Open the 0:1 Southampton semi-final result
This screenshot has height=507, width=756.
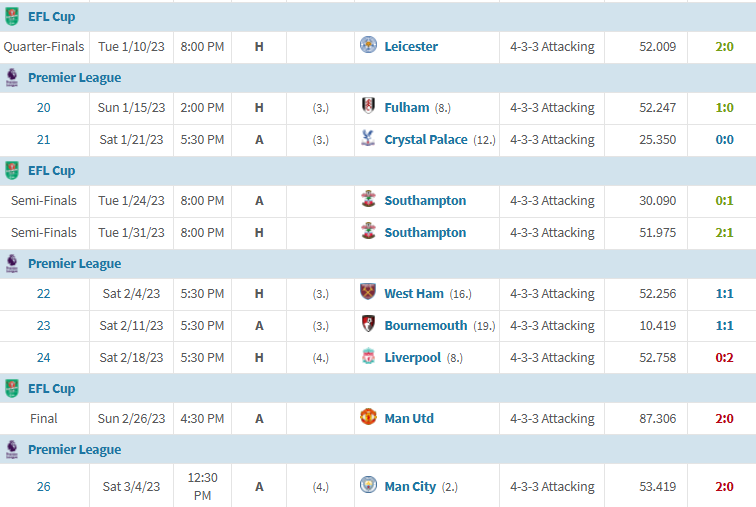(724, 200)
